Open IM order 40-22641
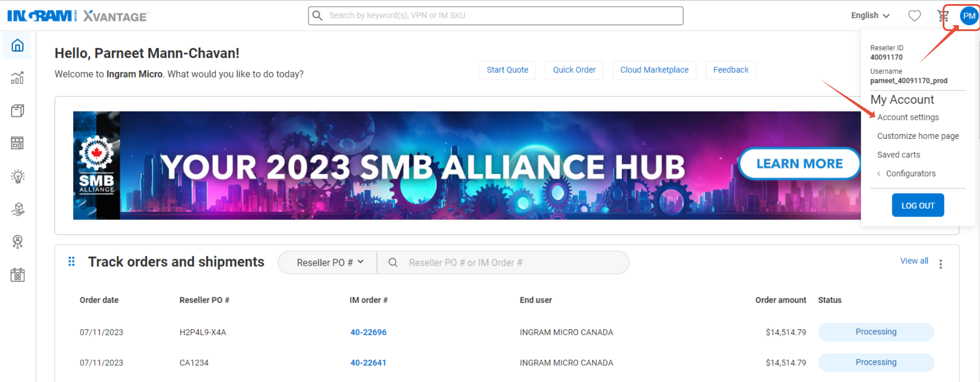 [x=368, y=363]
